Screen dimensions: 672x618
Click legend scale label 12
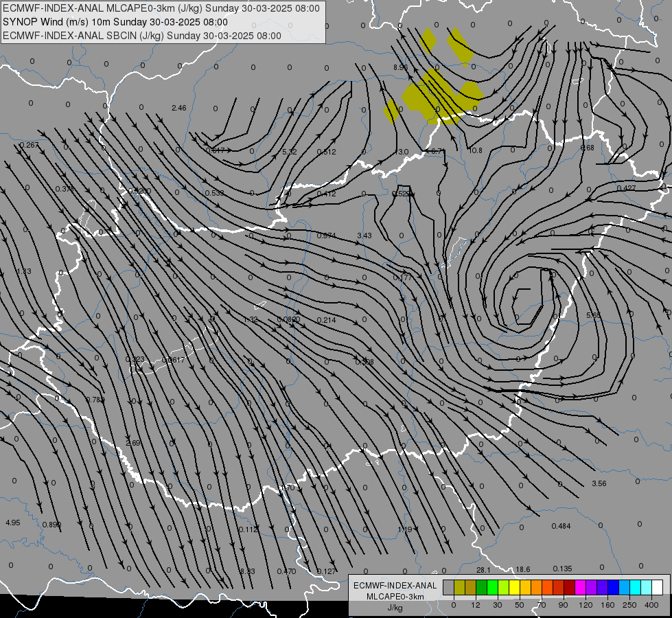pyautogui.click(x=475, y=605)
